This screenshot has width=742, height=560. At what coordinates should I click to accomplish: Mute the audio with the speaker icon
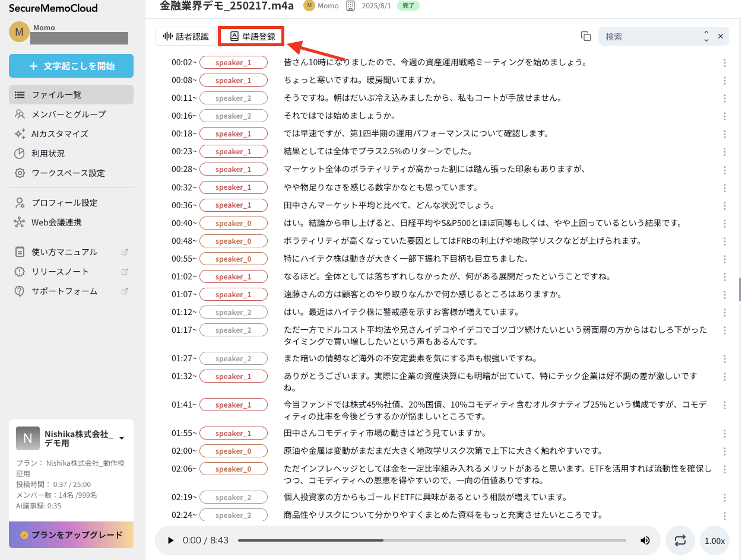645,540
